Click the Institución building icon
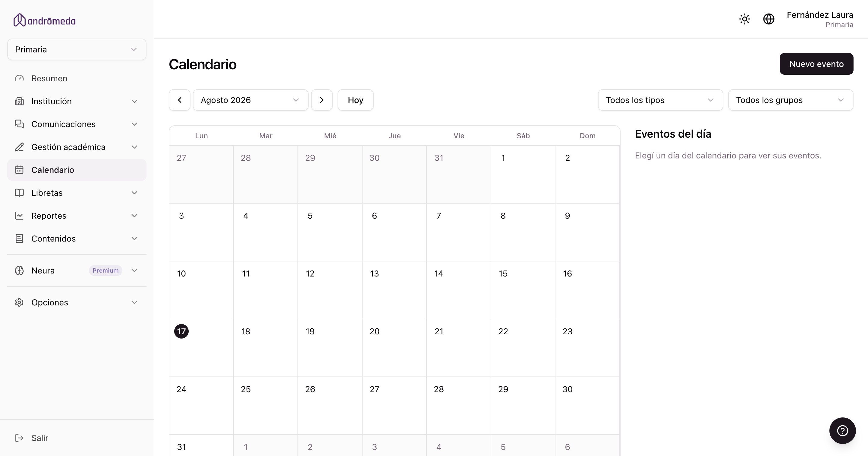Viewport: 868px width, 456px height. tap(19, 102)
